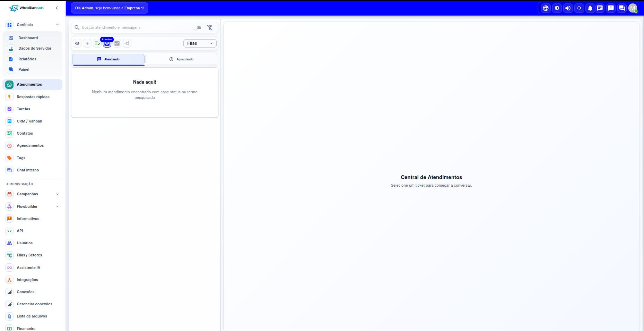Collapse the sidebar with the chevron arrow
This screenshot has width=644, height=331.
click(x=57, y=8)
